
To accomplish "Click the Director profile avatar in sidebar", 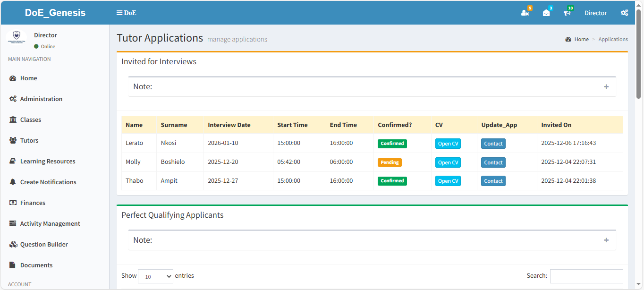I will tap(17, 37).
